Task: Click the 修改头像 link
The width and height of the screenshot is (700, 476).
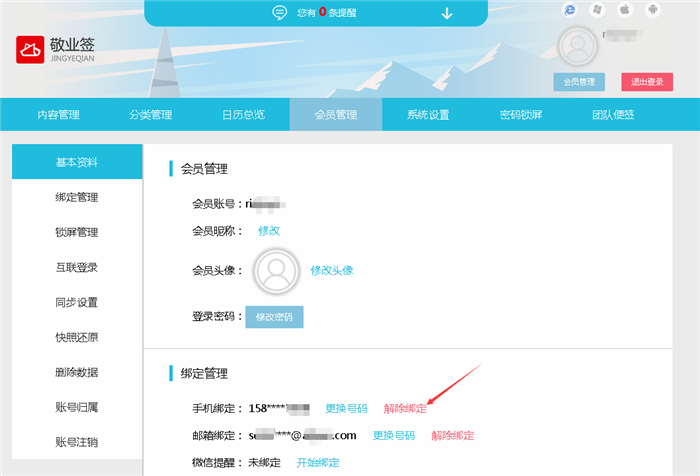Action: [332, 270]
